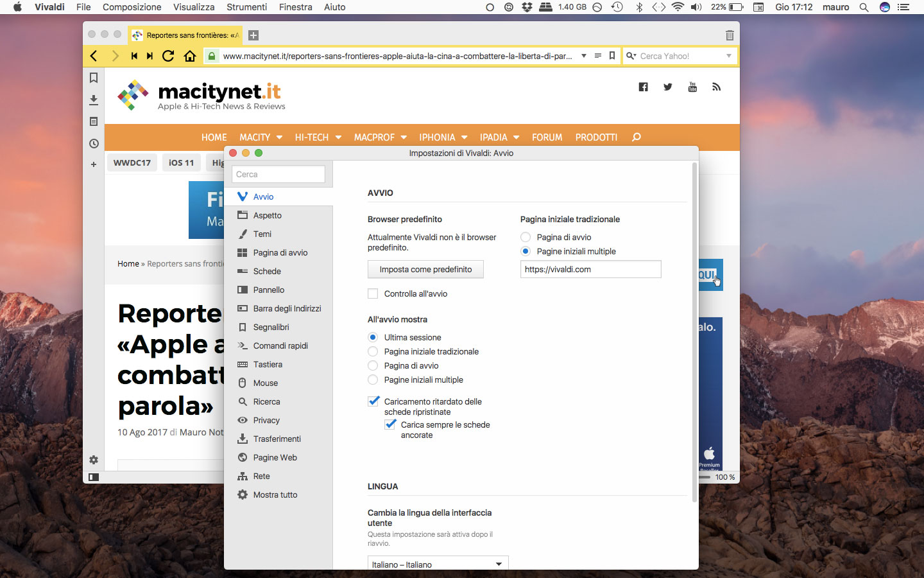Screen dimensions: 924x578
Task: Click the rewind navigation icon
Action: click(134, 56)
